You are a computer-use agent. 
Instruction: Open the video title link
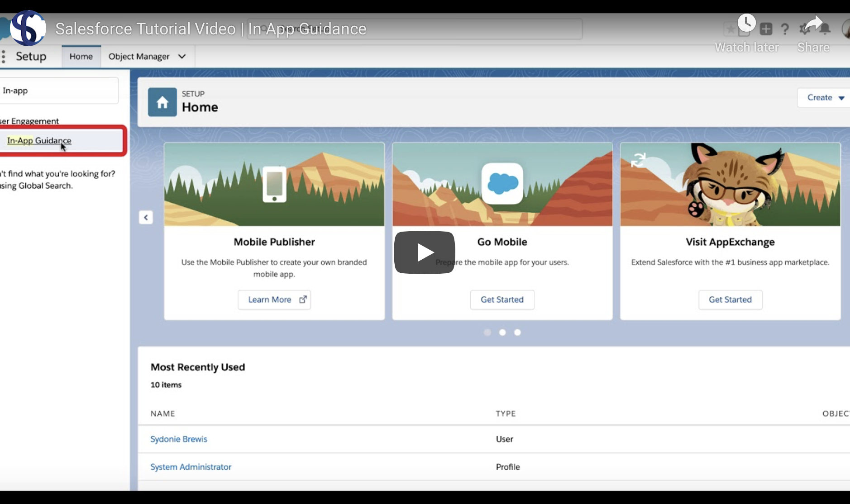[210, 29]
